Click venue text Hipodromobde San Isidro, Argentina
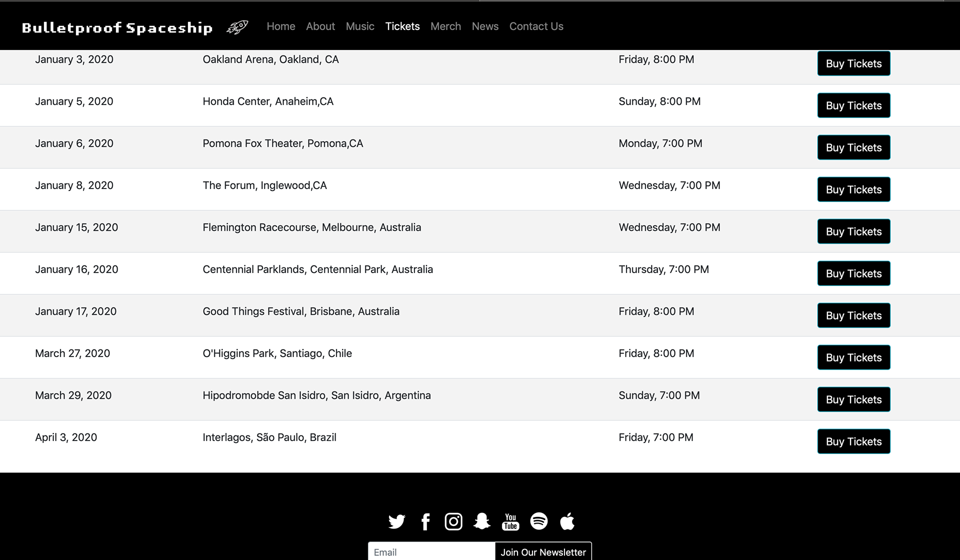The height and width of the screenshot is (560, 960). [316, 395]
